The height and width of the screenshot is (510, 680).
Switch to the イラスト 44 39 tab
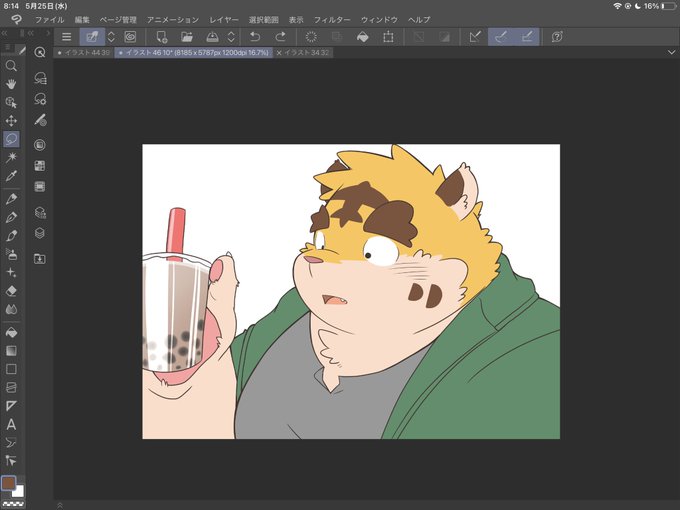click(x=84, y=52)
